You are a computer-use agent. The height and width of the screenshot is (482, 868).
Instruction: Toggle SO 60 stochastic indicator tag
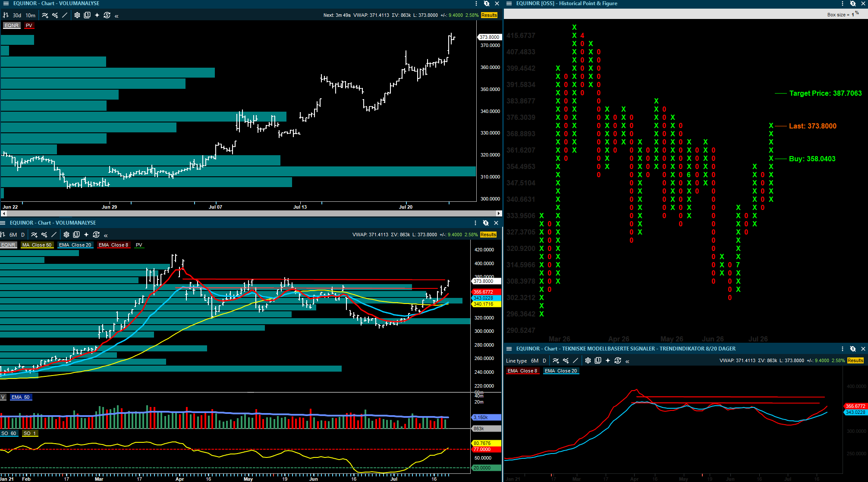[9, 433]
